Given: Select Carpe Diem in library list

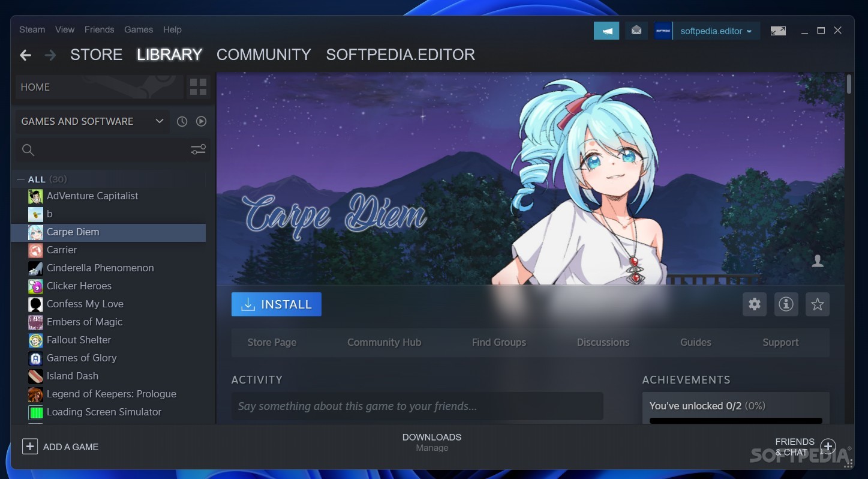Looking at the screenshot, I should click(108, 232).
